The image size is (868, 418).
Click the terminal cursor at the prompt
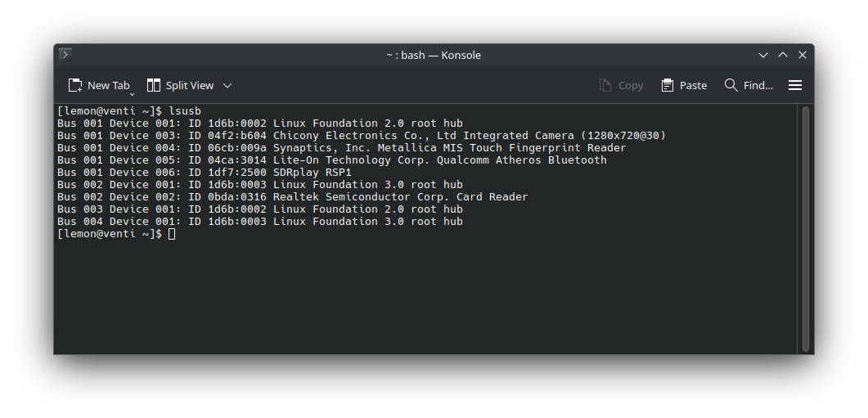(172, 234)
